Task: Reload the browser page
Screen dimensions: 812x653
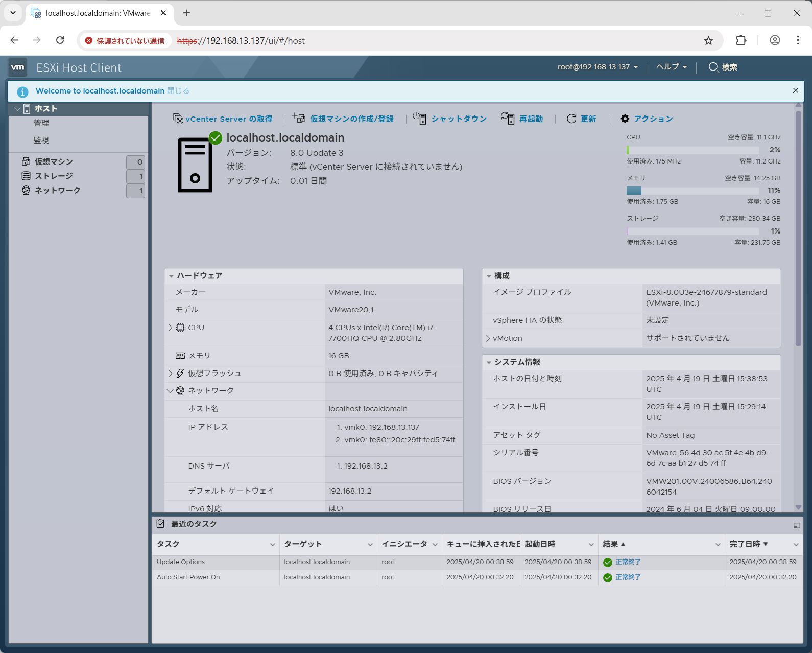Action: [x=60, y=40]
